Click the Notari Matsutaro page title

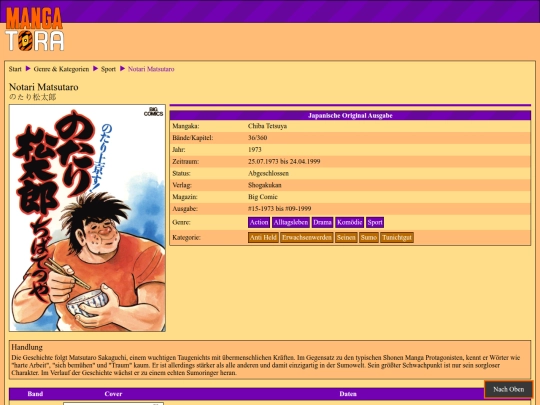44,87
